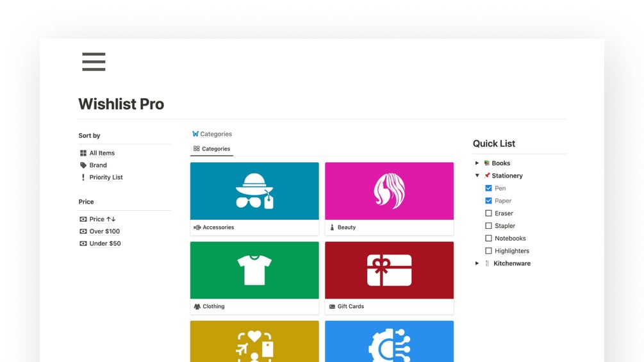644x362 pixels.
Task: Click the Beauty card title text
Action: click(x=347, y=227)
